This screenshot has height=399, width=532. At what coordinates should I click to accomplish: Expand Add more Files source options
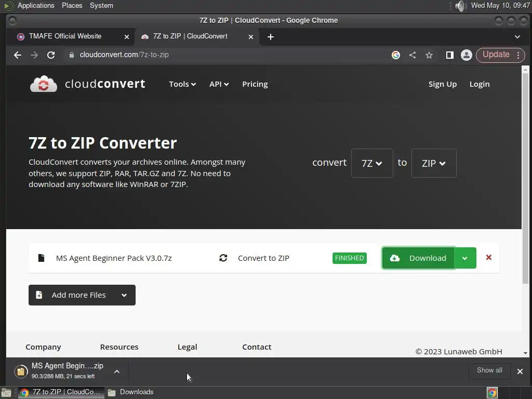click(124, 295)
